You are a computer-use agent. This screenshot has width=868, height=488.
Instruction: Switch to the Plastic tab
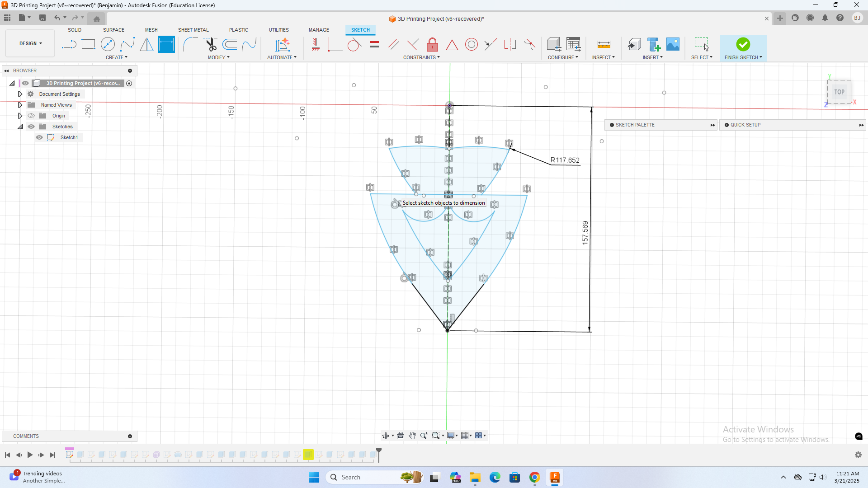click(x=239, y=30)
